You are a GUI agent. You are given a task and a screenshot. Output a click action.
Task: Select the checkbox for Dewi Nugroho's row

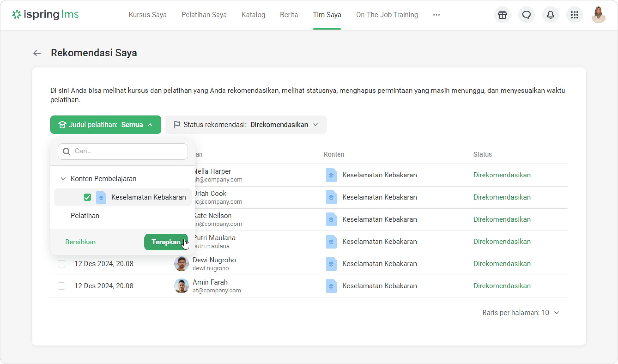point(61,264)
